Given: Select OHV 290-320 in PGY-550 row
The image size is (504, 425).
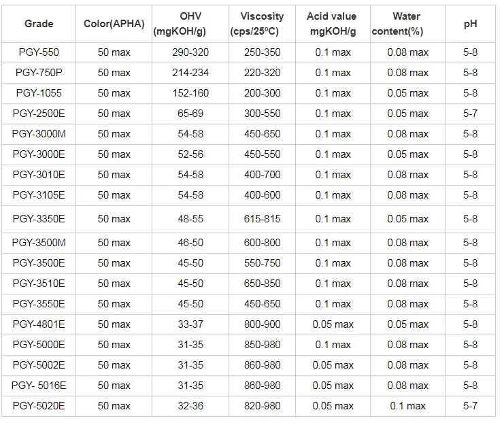Looking at the screenshot, I should coord(190,52).
